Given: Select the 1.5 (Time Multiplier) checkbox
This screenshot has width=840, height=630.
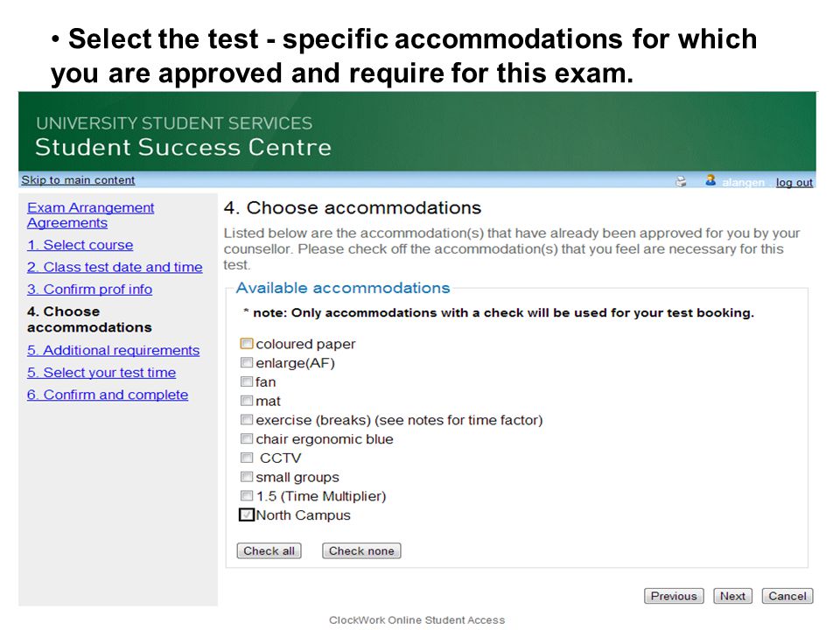Looking at the screenshot, I should coord(247,495).
